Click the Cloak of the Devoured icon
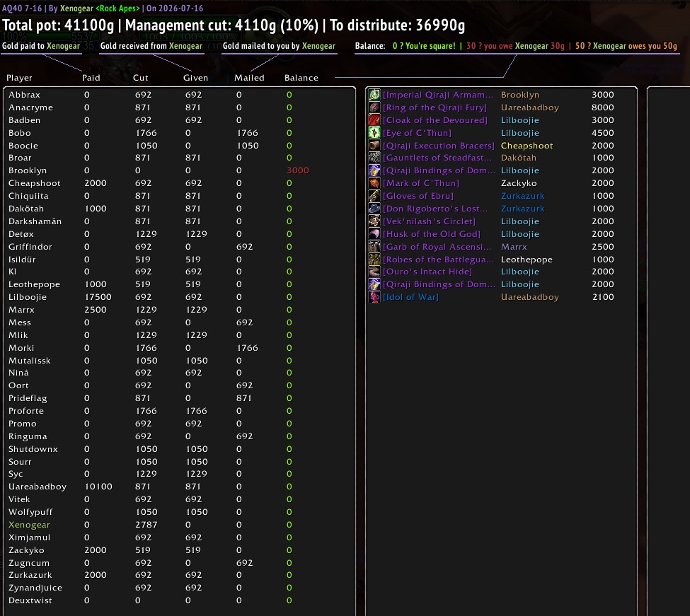Screen dimensions: 690x616 [x=374, y=120]
